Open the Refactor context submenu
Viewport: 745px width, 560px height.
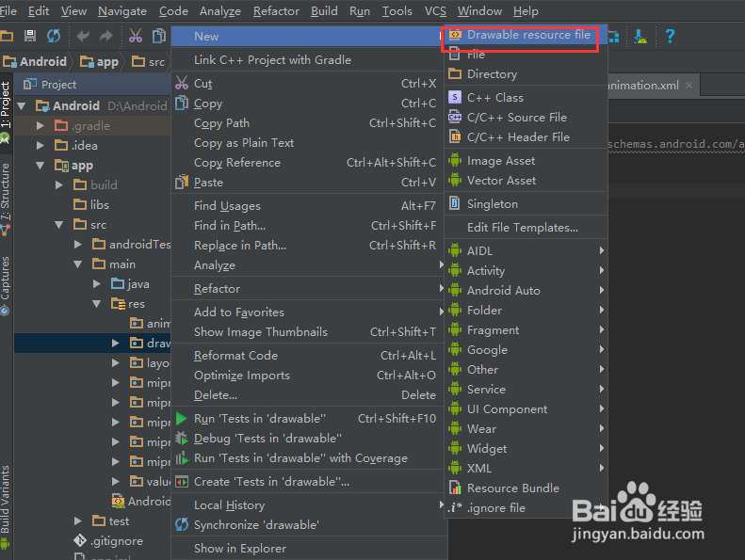coord(308,289)
